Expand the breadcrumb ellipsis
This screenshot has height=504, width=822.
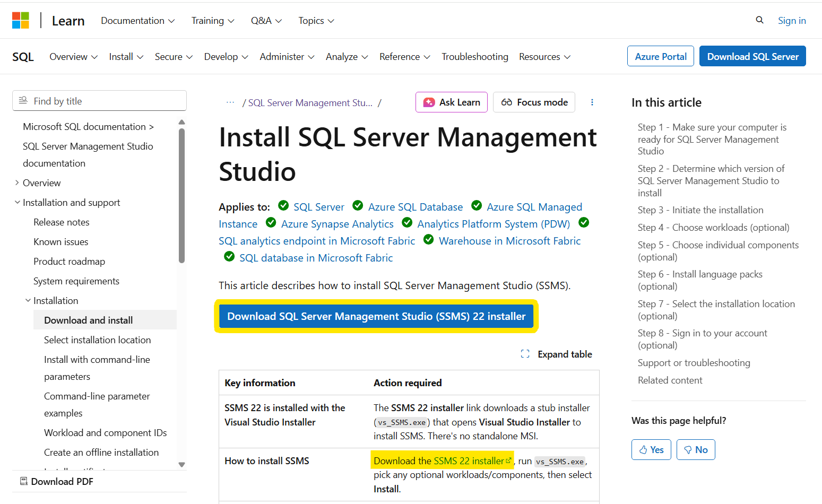(230, 102)
